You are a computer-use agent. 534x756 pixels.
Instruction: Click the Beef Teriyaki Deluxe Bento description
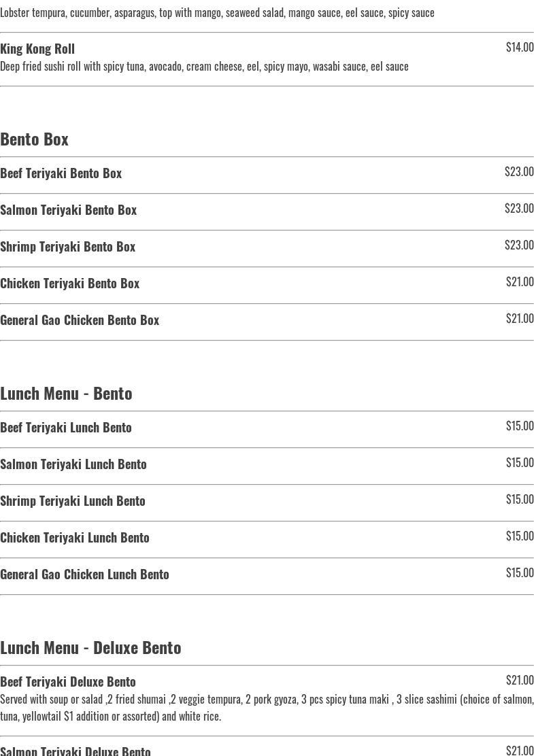[267, 707]
